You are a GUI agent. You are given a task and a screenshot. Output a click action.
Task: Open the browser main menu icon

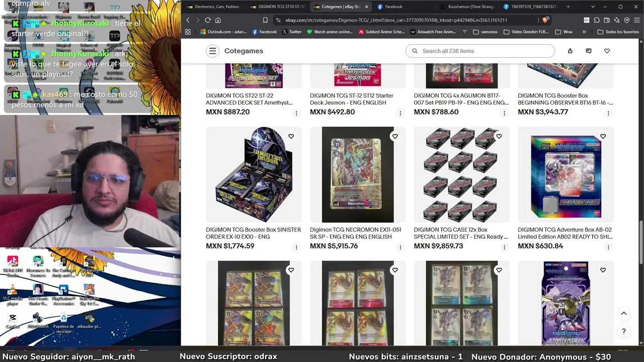tap(636, 20)
